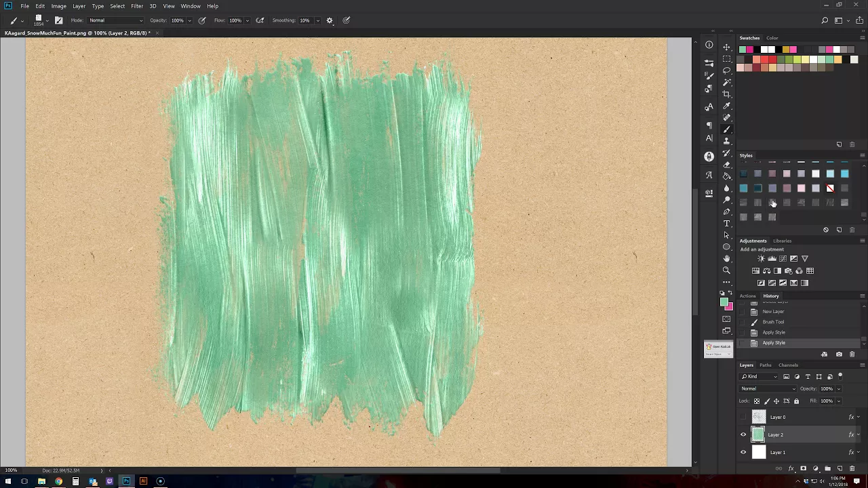Screen dimensions: 868x488
Task: Delete current history state trash icon
Action: (x=852, y=354)
